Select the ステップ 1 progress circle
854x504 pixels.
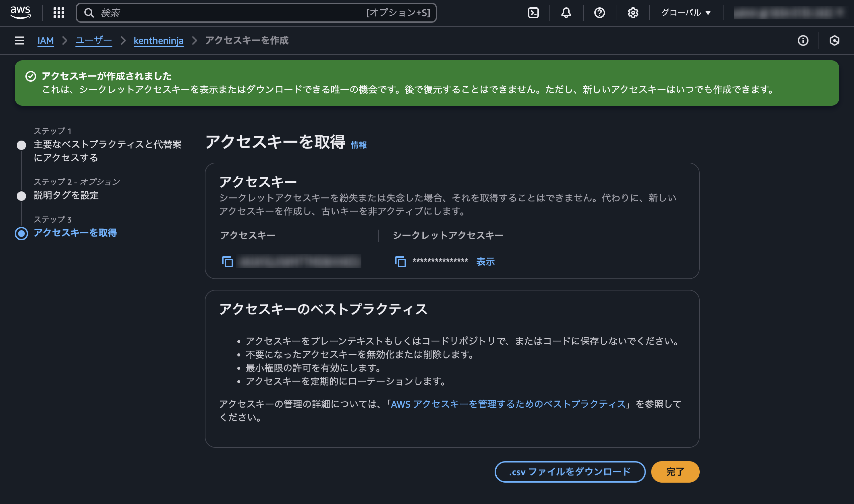pyautogui.click(x=22, y=144)
